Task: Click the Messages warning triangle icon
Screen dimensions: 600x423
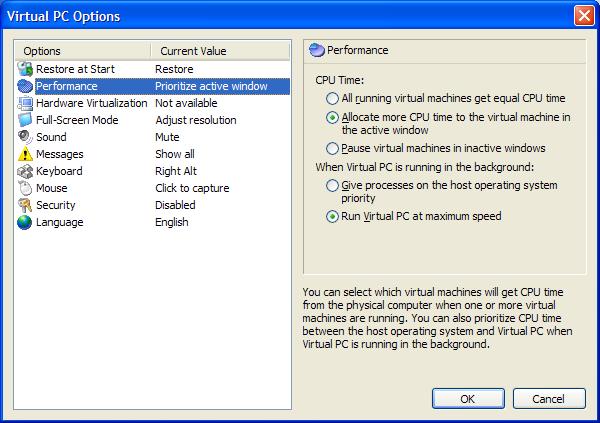Action: click(25, 154)
